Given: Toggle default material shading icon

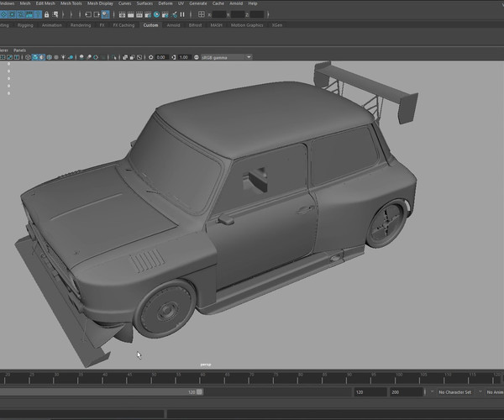Looking at the screenshot, I should point(42,57).
